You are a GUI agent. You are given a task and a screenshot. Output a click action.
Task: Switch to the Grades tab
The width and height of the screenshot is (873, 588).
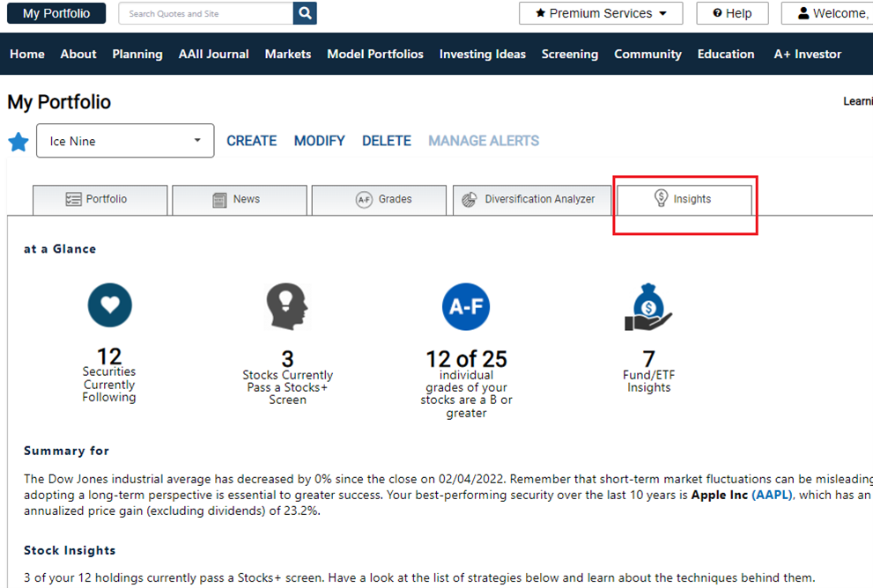coord(379,200)
